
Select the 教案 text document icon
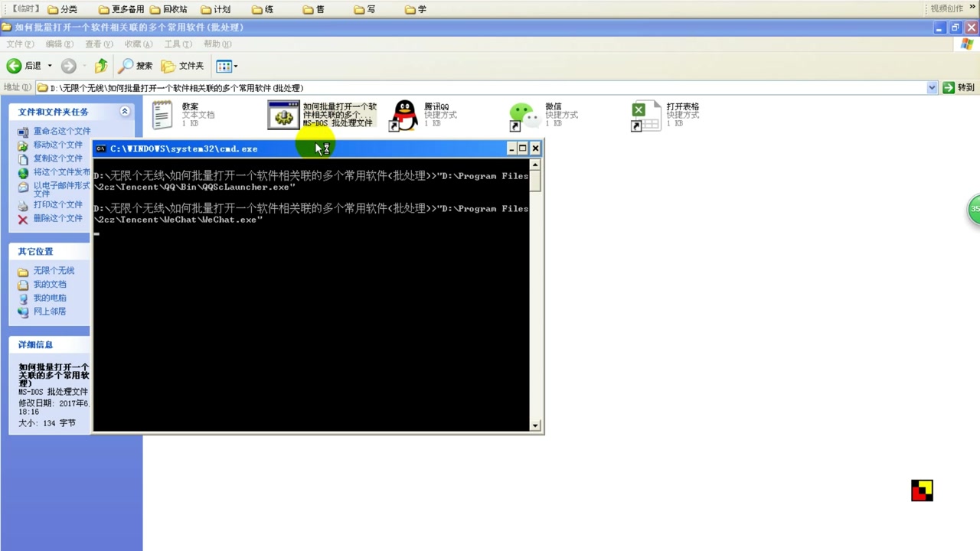(162, 115)
